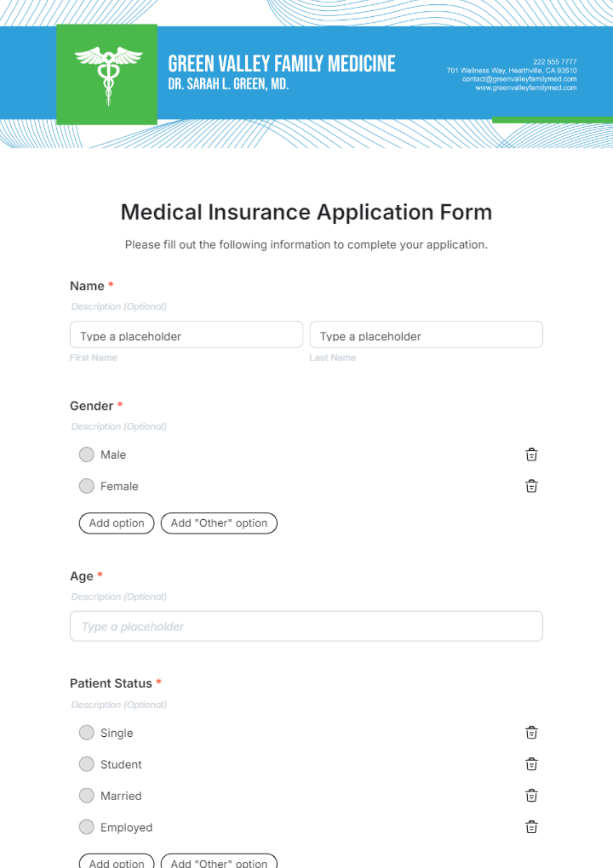The height and width of the screenshot is (868, 613).
Task: Pick the Employed radio option
Action: pos(87,827)
